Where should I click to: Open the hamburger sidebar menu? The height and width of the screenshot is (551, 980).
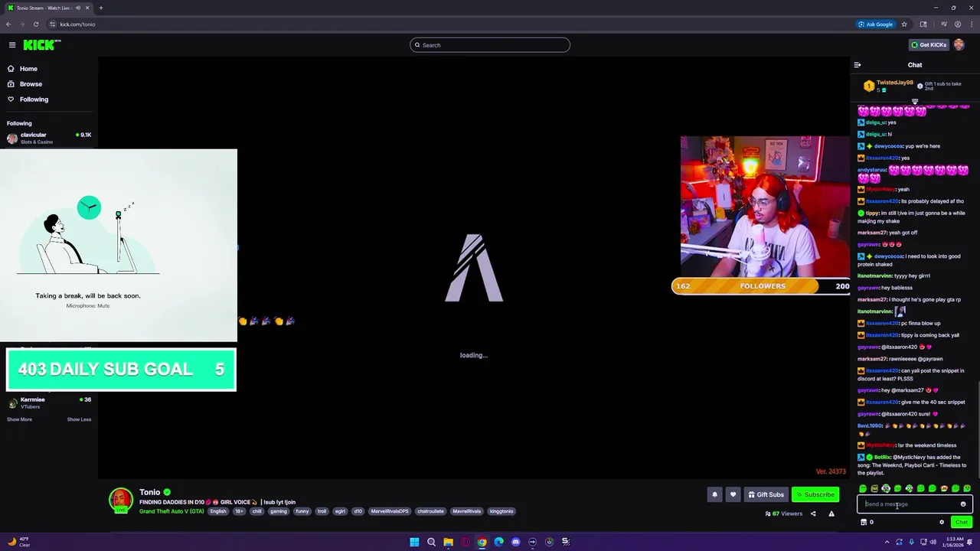[12, 45]
